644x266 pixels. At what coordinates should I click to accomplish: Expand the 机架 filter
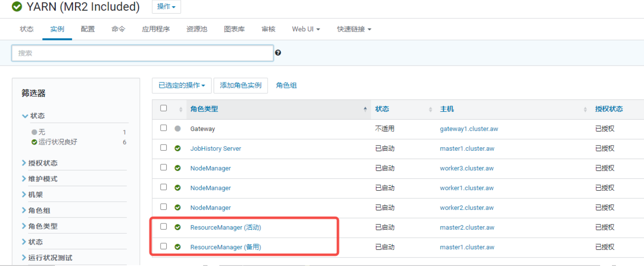click(32, 195)
